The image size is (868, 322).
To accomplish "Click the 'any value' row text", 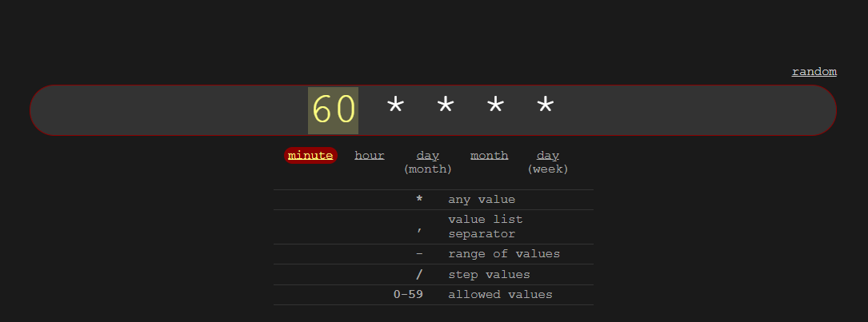I will [x=482, y=200].
